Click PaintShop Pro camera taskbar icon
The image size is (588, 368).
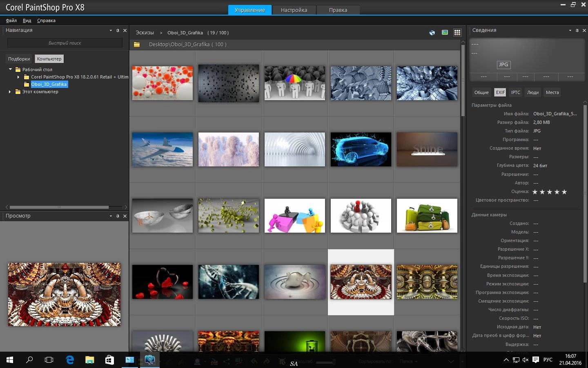pyautogui.click(x=150, y=360)
